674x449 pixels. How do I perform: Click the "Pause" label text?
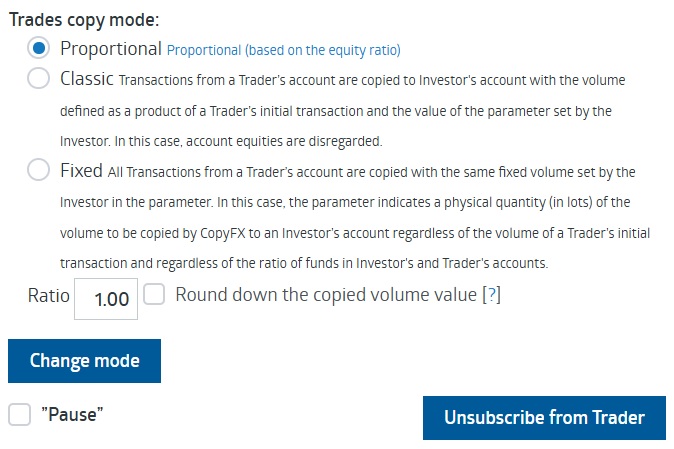coord(73,414)
